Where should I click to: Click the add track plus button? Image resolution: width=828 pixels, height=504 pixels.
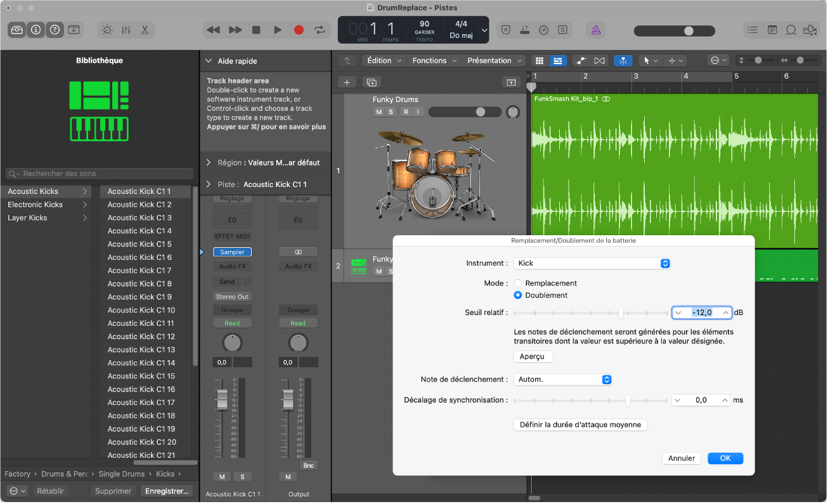[x=347, y=82]
